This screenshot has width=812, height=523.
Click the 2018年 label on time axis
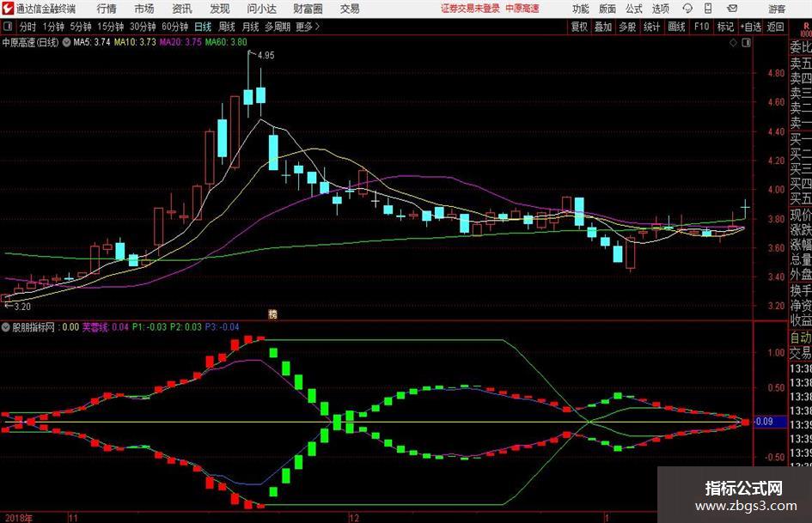pyautogui.click(x=19, y=518)
